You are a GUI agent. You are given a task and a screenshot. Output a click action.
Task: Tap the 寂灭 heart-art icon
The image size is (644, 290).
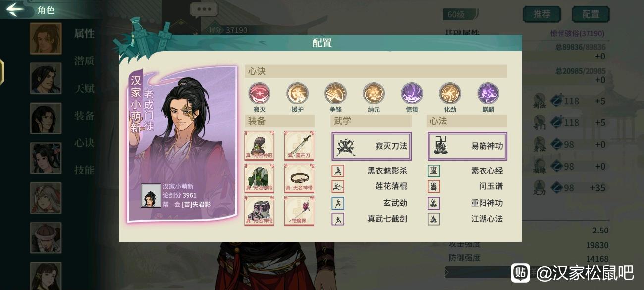point(259,93)
